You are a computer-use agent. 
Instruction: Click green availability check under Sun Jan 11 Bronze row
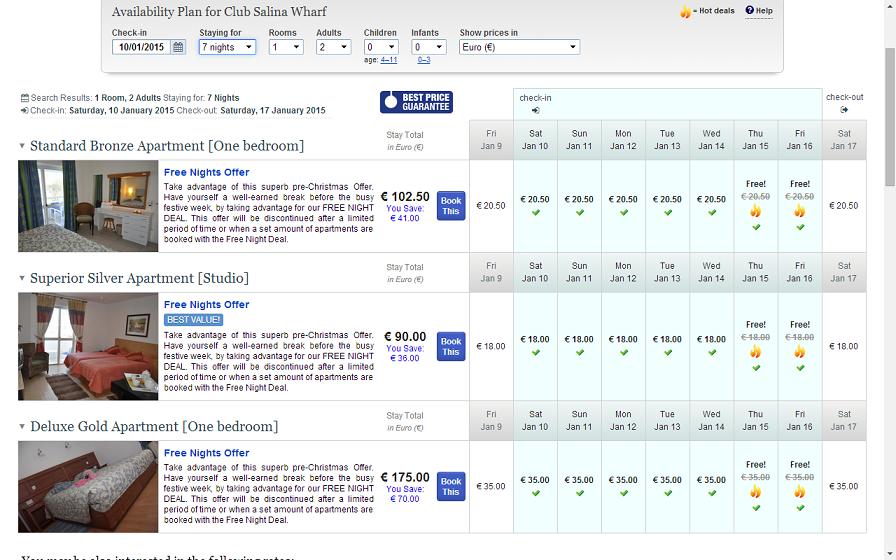click(579, 213)
